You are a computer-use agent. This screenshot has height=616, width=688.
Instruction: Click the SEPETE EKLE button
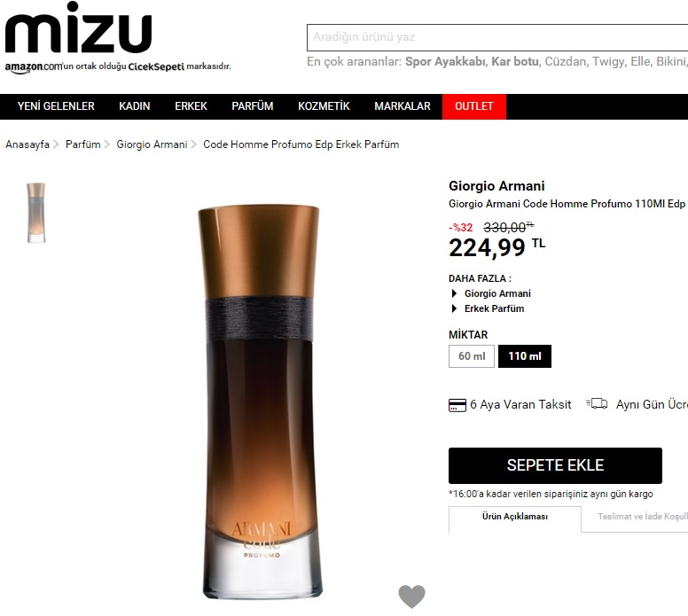[555, 465]
